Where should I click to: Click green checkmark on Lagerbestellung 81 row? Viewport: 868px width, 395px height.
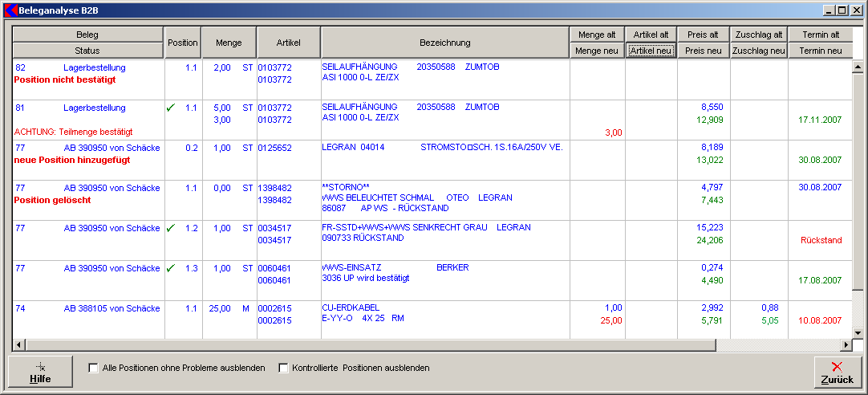point(170,108)
